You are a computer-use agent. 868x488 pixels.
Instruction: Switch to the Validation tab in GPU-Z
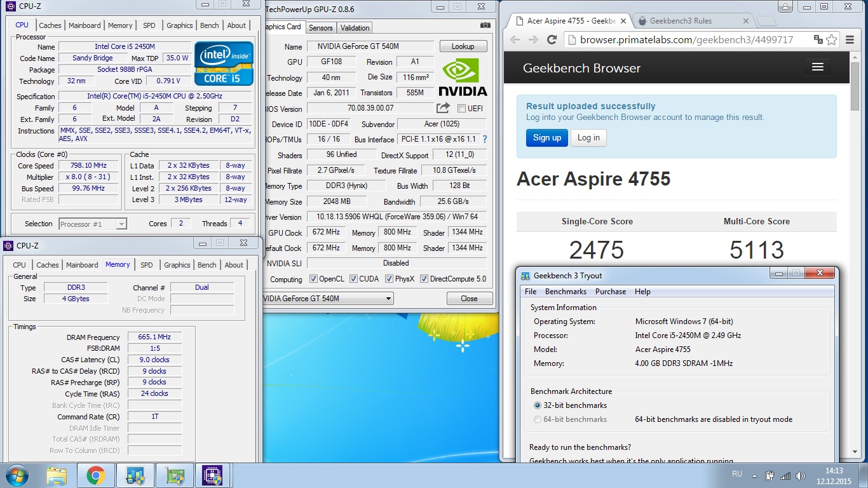355,28
